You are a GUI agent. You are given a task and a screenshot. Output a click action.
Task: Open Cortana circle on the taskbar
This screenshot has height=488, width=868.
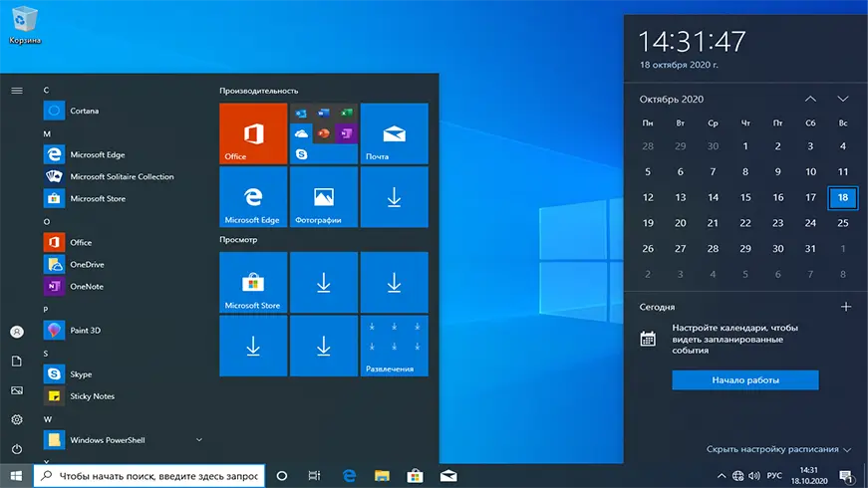(x=282, y=476)
